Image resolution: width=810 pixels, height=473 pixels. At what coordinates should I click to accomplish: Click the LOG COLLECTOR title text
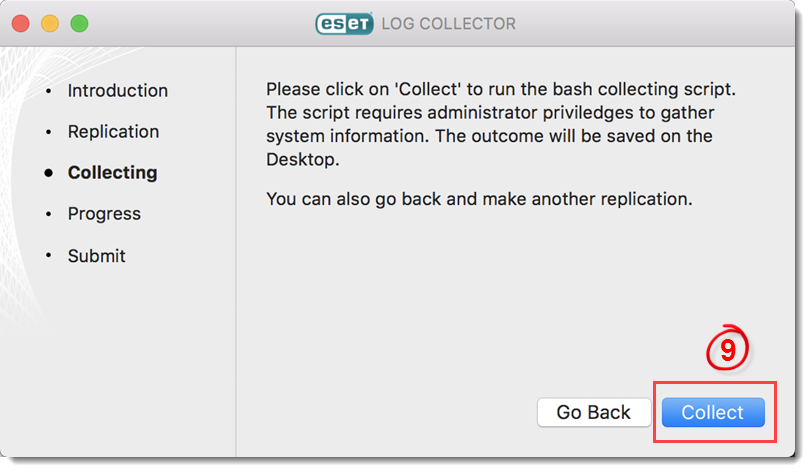tap(448, 24)
